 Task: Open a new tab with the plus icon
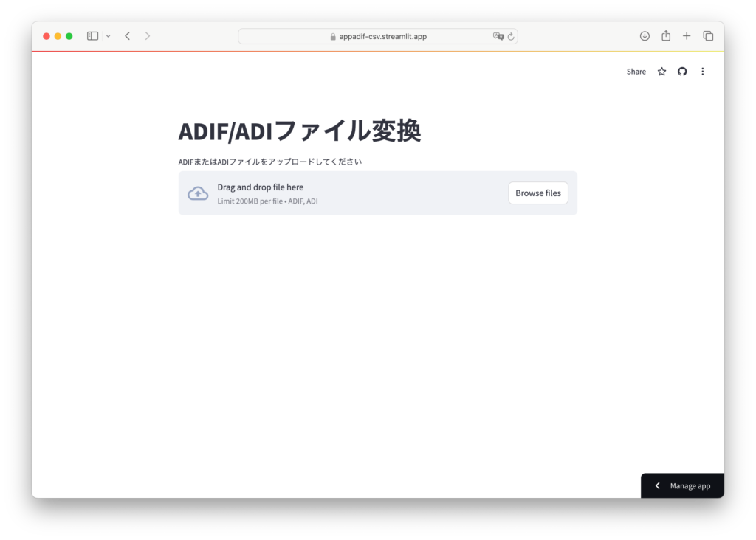(x=687, y=36)
